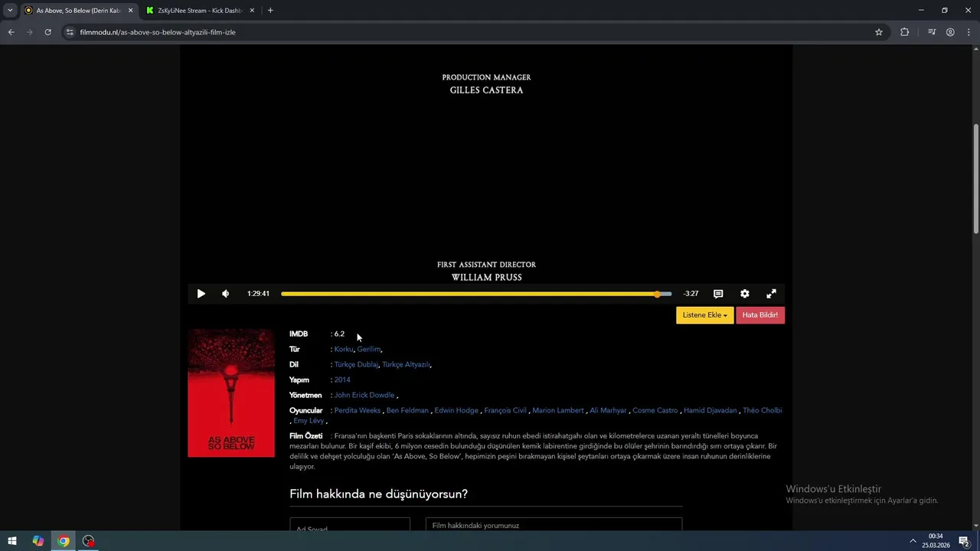Click the progress bar handle knob
980x551 pixels.
click(657, 294)
